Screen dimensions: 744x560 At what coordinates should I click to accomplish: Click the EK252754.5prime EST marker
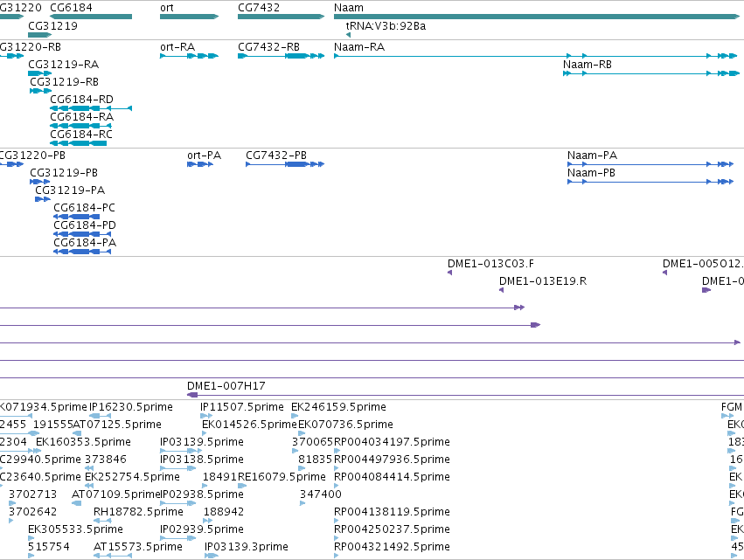coord(89,486)
